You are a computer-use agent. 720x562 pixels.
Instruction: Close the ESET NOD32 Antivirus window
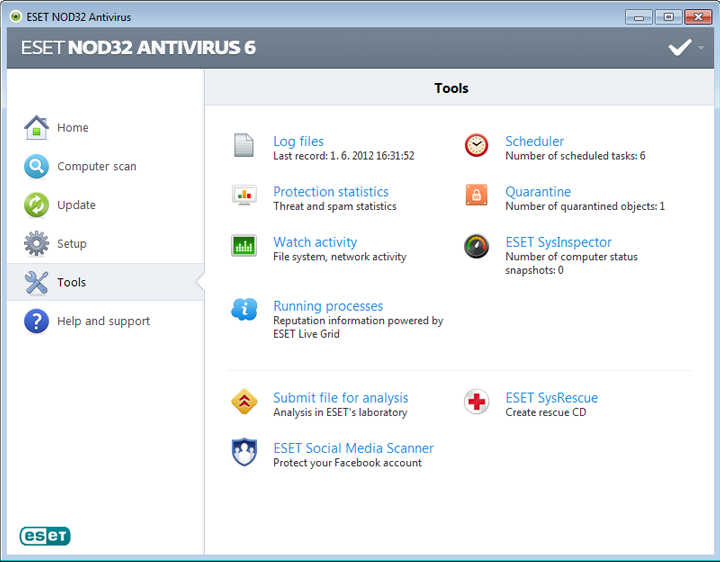[698, 17]
